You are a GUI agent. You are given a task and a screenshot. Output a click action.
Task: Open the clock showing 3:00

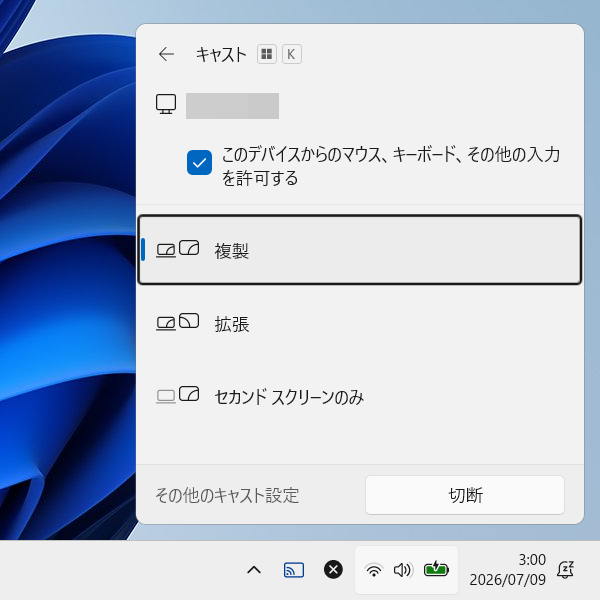pyautogui.click(x=532, y=560)
